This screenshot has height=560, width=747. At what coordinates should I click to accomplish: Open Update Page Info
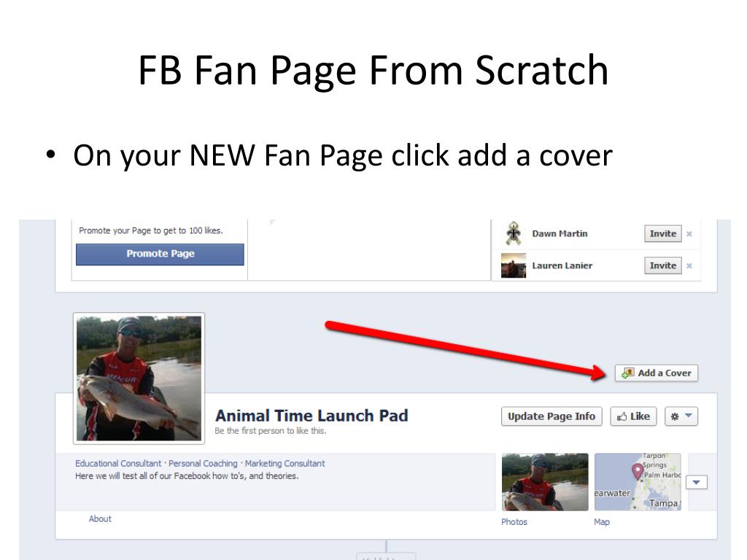[551, 416]
